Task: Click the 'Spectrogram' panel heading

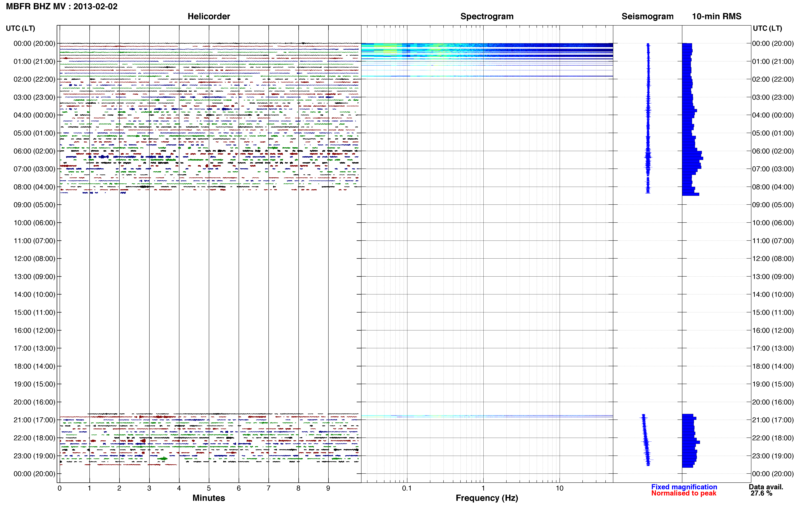Action: tap(487, 16)
